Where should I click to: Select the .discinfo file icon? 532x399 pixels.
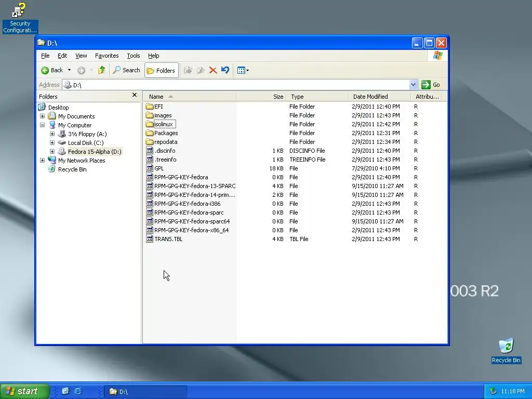(x=150, y=151)
